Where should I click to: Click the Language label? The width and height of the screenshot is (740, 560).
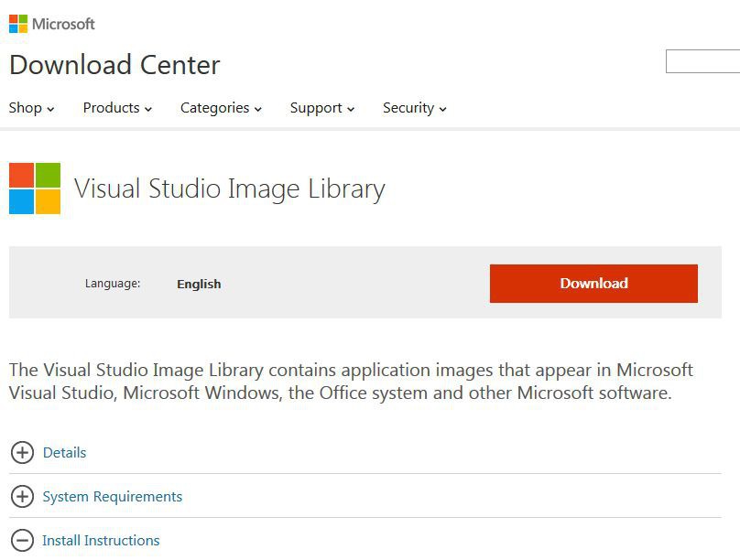(x=113, y=284)
